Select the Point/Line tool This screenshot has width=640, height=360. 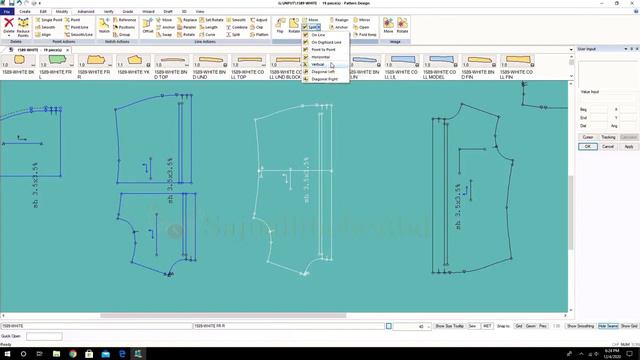pos(76,27)
